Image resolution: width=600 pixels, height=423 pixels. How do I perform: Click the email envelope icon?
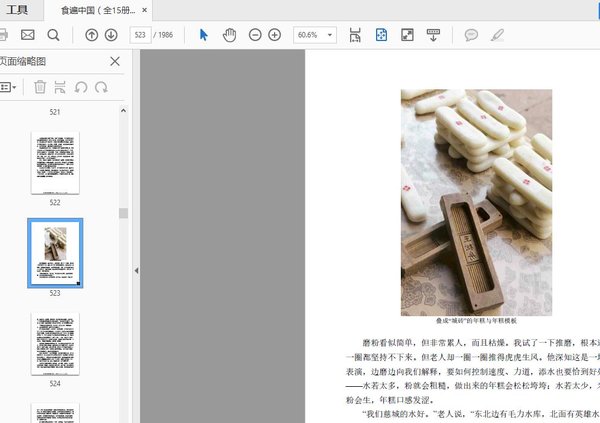(x=27, y=35)
